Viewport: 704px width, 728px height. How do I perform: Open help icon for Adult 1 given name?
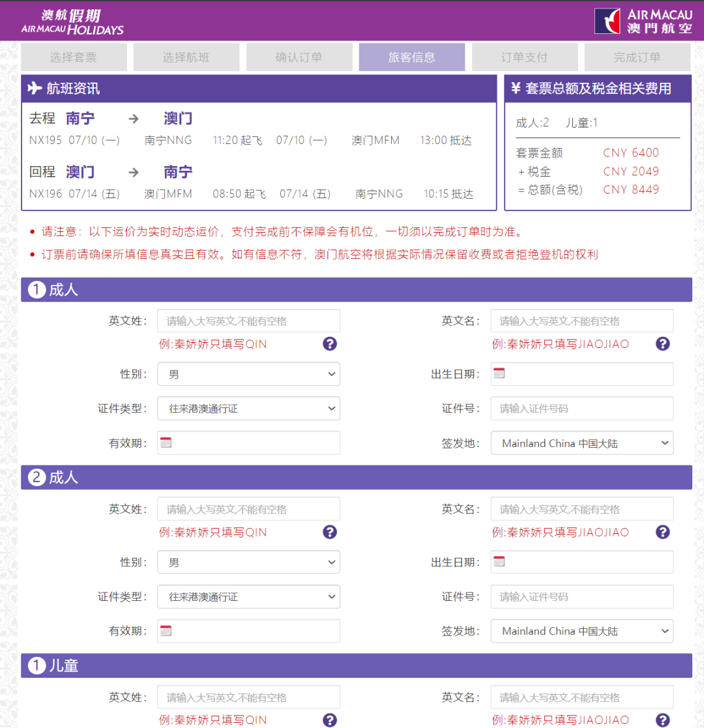point(663,343)
